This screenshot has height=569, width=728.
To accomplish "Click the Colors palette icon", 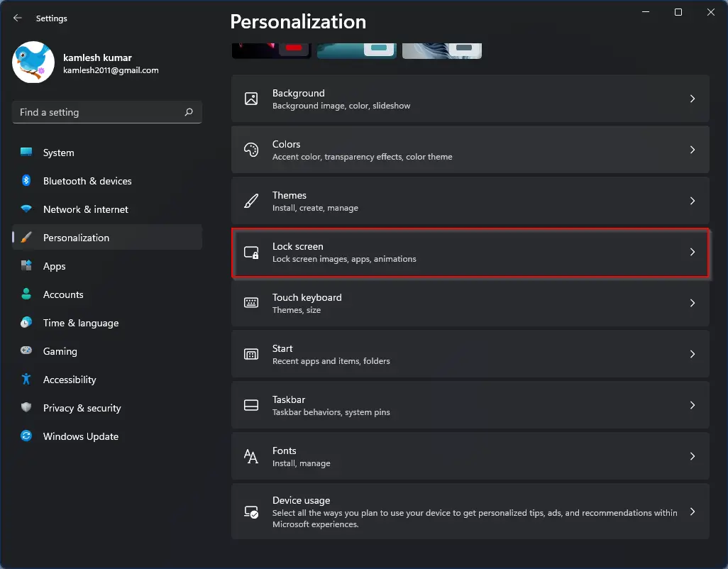I will click(251, 150).
